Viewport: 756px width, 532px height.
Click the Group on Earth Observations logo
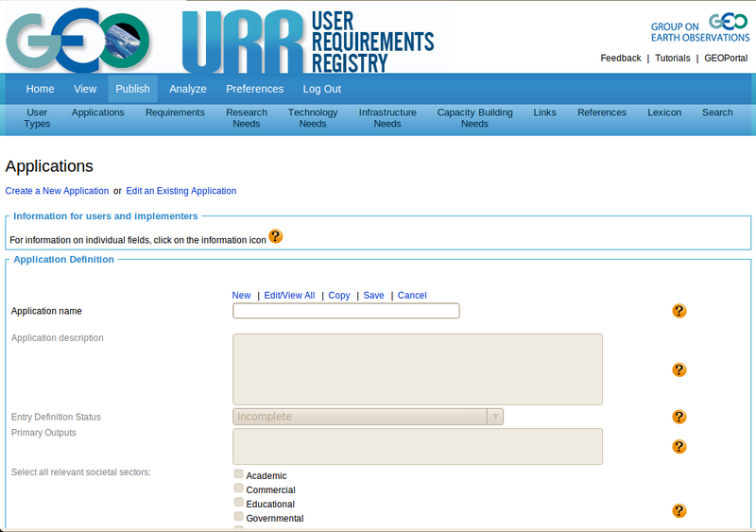click(x=699, y=28)
